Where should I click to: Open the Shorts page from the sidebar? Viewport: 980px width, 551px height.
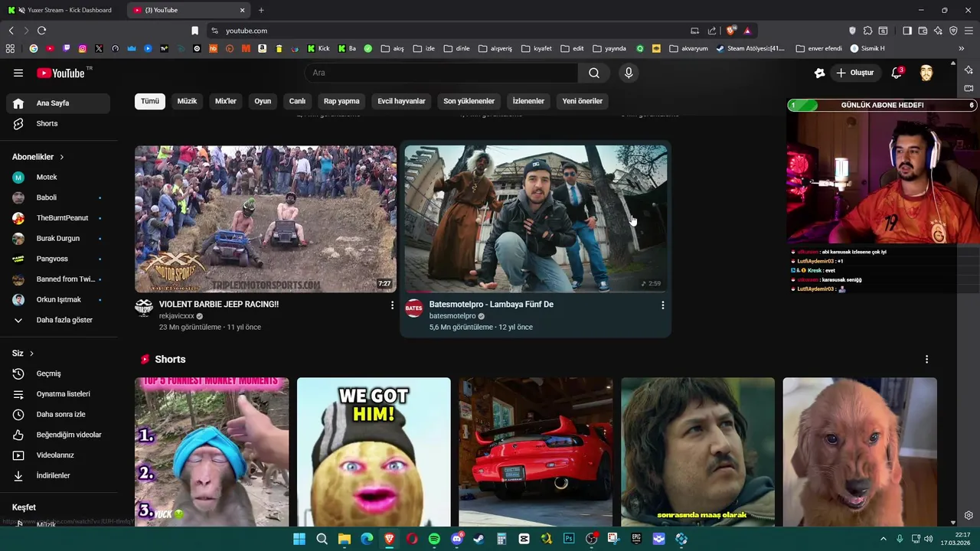47,124
